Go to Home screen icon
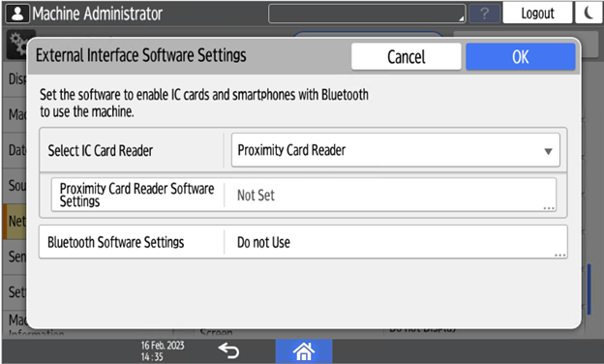The height and width of the screenshot is (364, 604). (x=304, y=350)
